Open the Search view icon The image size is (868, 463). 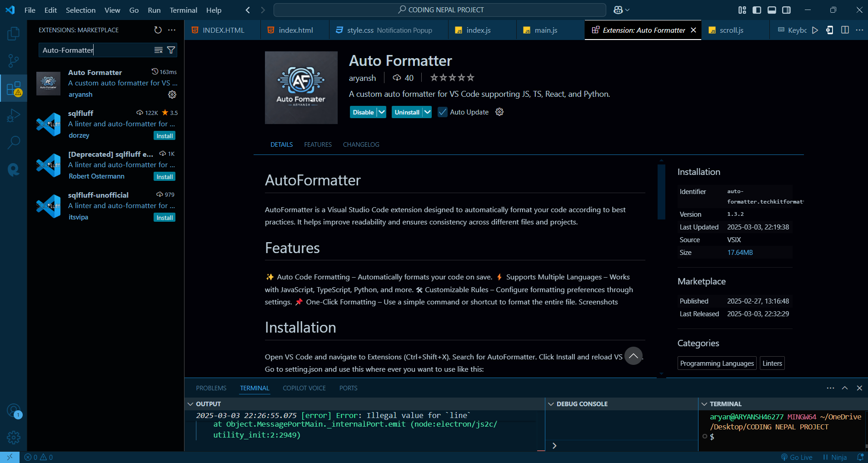pyautogui.click(x=14, y=142)
